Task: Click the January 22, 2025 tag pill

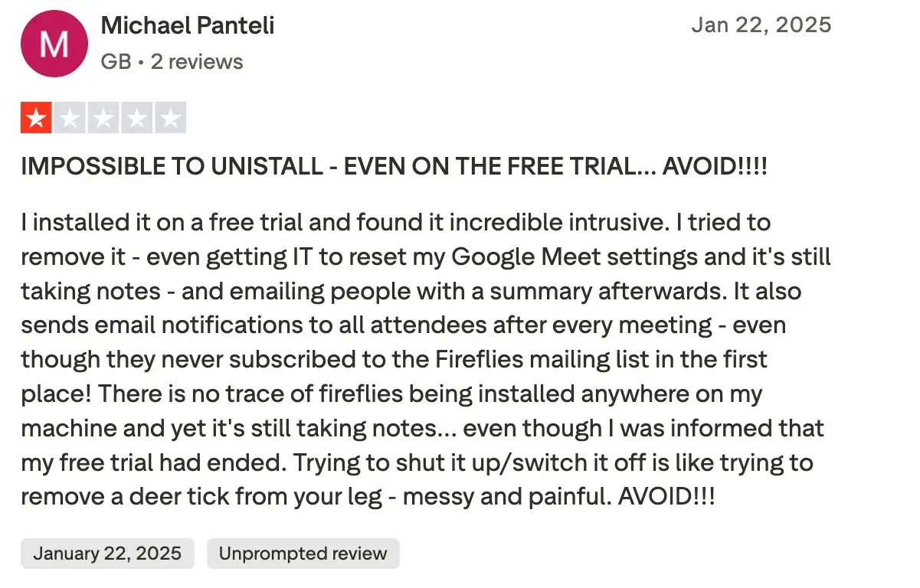Action: point(106,553)
